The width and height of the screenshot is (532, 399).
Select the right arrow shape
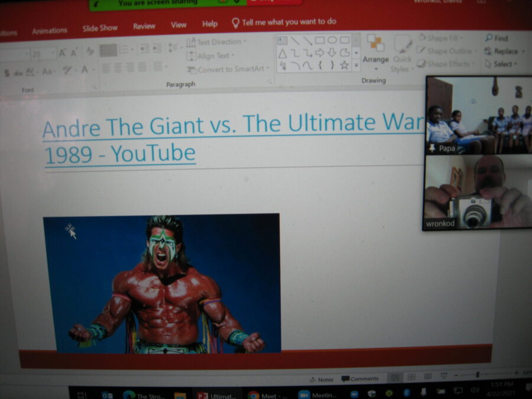click(319, 53)
